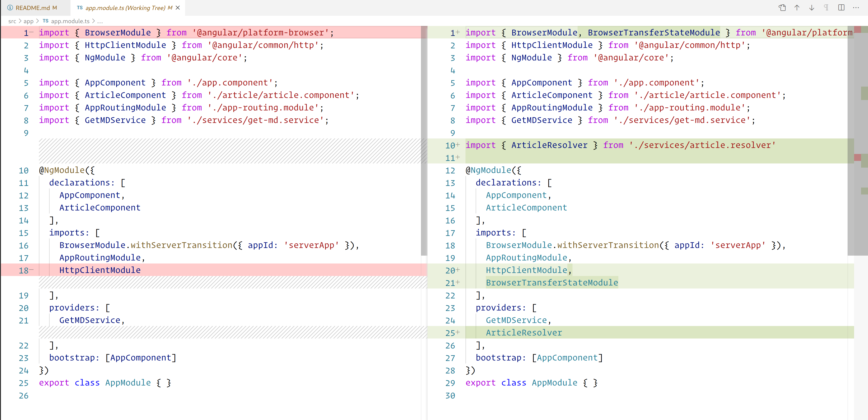Click the left pane vertical scrollbar
868x420 pixels.
424,141
